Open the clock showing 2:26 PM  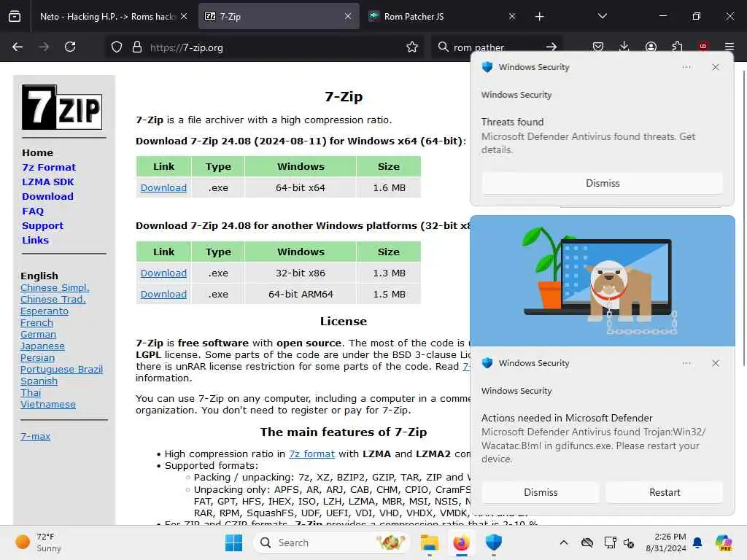pyautogui.click(x=666, y=542)
